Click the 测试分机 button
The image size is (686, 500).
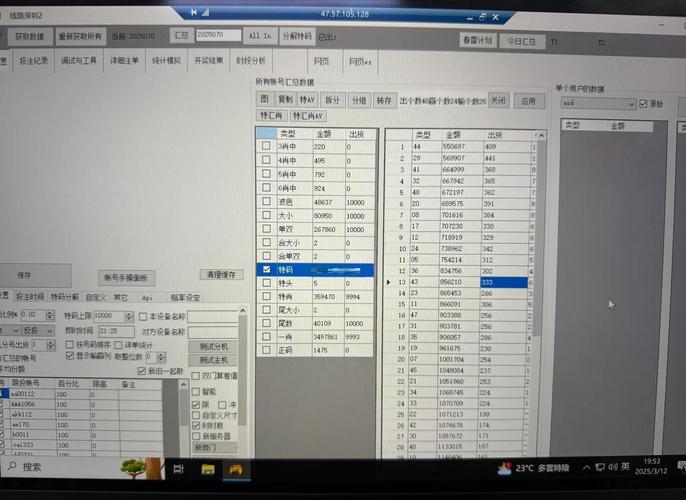pos(214,346)
